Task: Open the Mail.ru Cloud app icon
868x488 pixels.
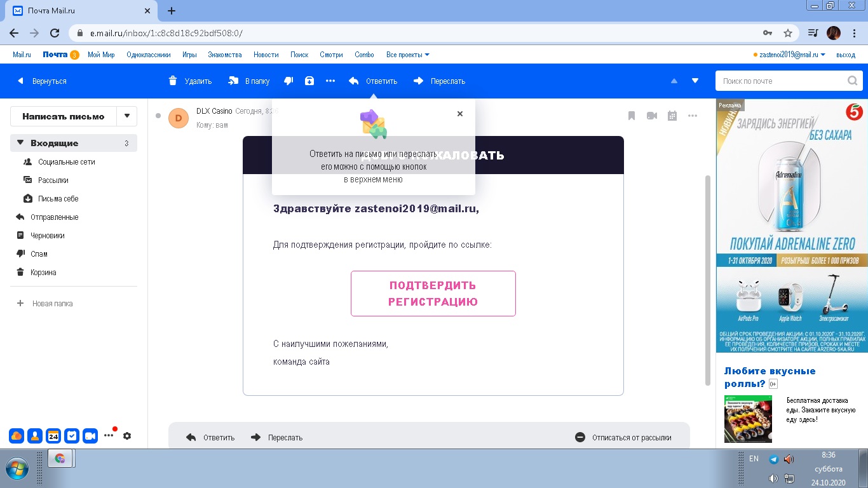Action: click(x=17, y=436)
